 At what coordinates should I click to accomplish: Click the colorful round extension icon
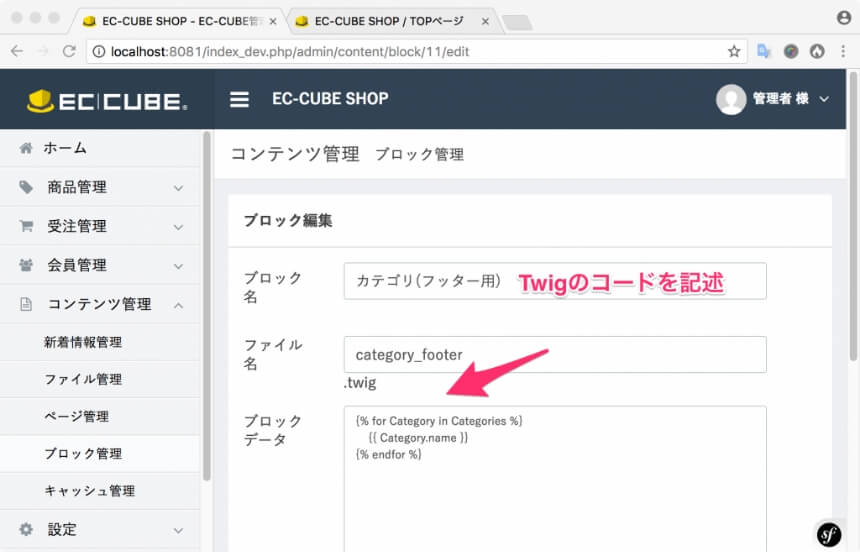tap(790, 52)
